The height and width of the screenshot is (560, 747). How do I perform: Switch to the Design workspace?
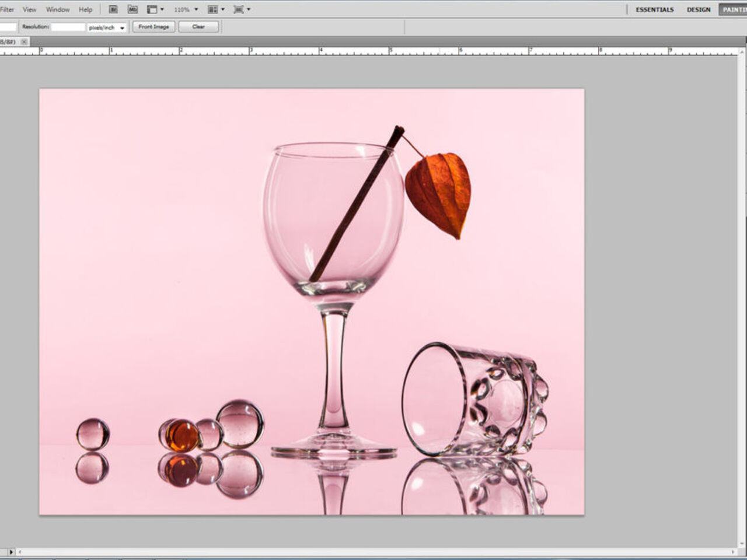pos(699,9)
